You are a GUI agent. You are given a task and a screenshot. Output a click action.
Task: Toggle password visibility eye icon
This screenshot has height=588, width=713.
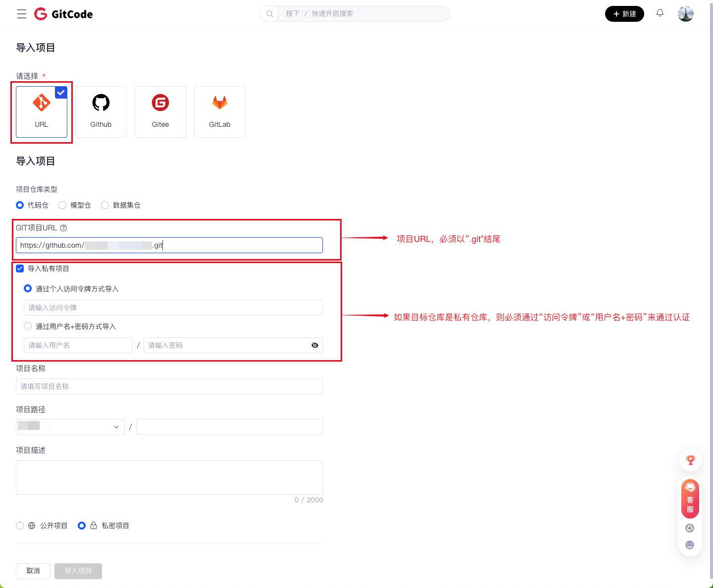(x=315, y=345)
